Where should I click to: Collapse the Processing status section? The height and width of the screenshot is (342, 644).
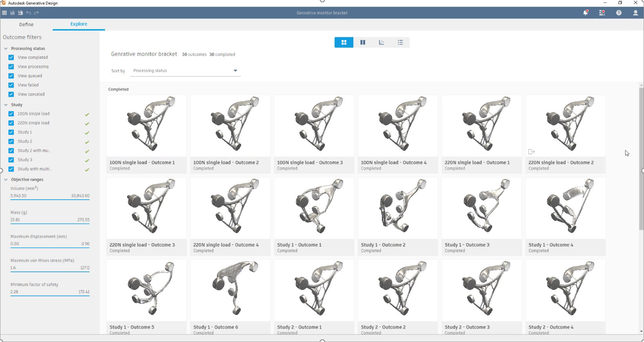[6, 49]
